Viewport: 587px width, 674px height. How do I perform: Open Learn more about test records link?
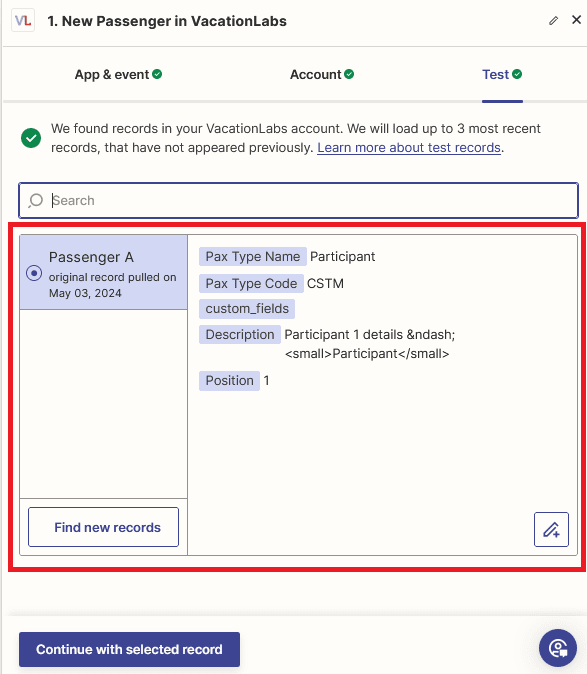coord(409,147)
